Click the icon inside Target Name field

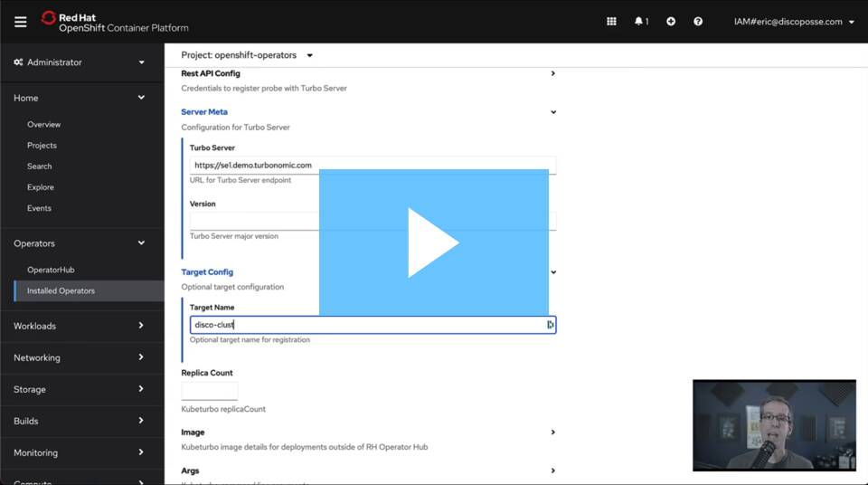coord(550,325)
